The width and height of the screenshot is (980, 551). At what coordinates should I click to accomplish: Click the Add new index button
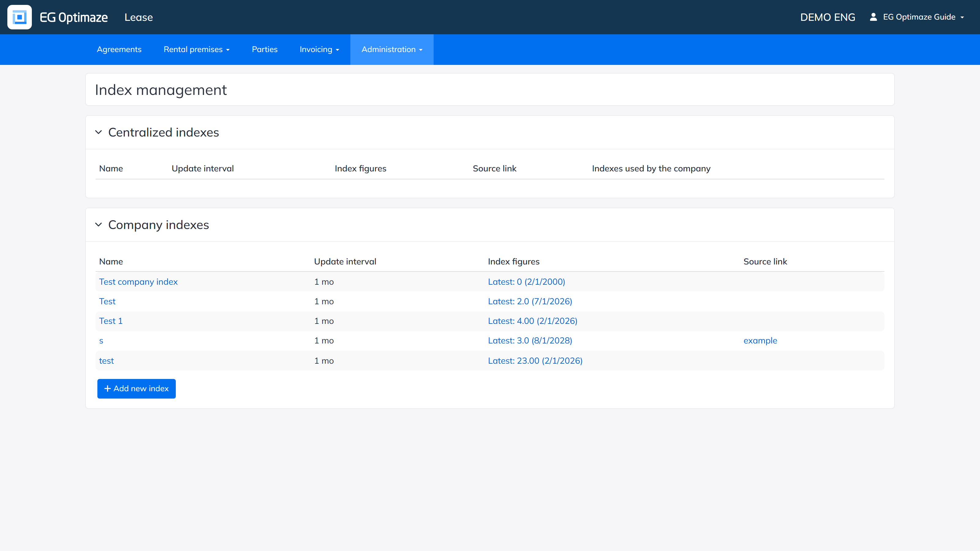[137, 389]
